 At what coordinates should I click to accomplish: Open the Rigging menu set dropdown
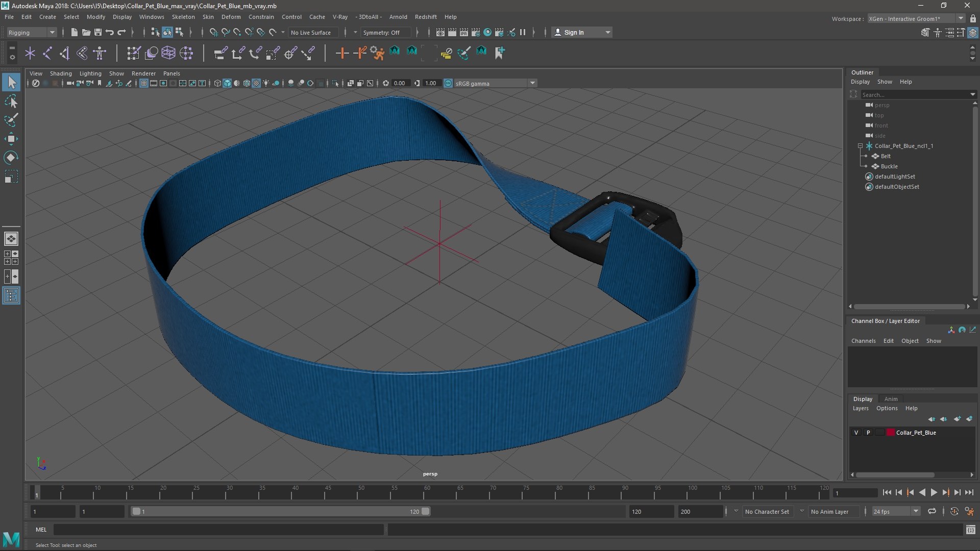[32, 32]
